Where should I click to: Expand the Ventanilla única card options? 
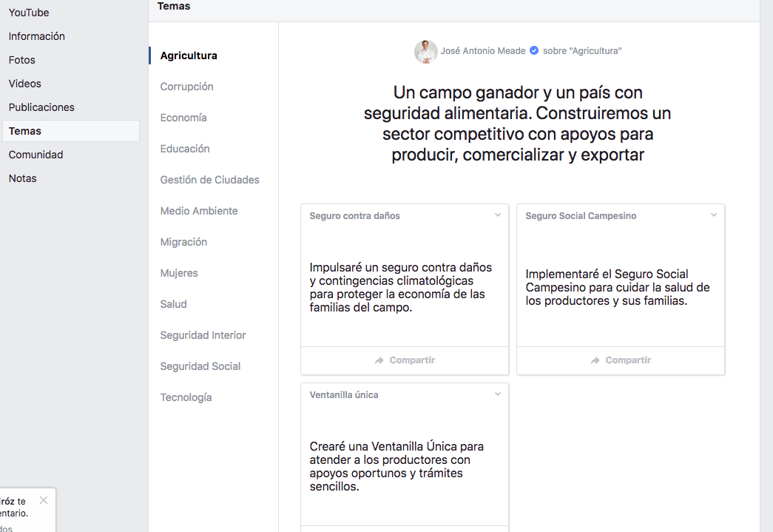[x=497, y=394]
